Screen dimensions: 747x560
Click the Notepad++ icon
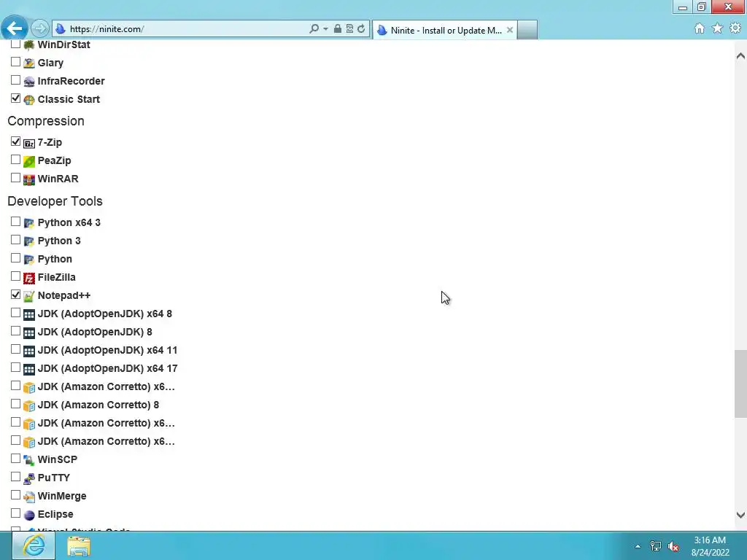(x=29, y=296)
